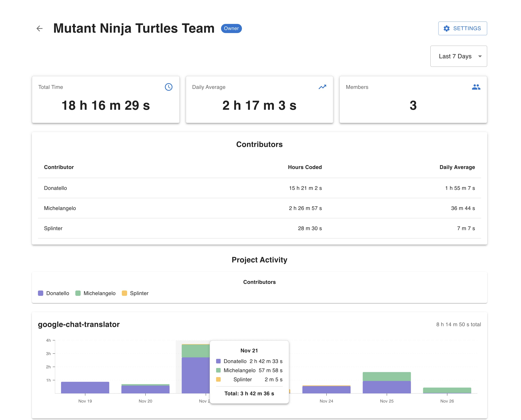521x420 pixels.
Task: Expand the google-chat-translator project section
Action: pyautogui.click(x=79, y=324)
